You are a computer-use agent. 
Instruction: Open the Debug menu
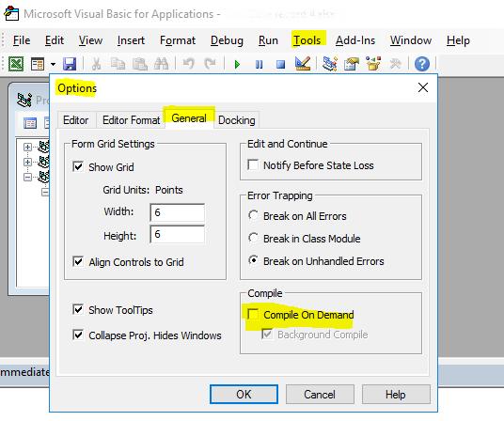[x=227, y=40]
